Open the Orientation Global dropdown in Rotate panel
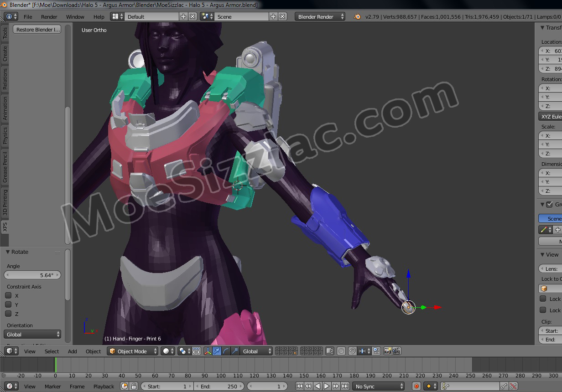562x392 pixels. pos(32,334)
